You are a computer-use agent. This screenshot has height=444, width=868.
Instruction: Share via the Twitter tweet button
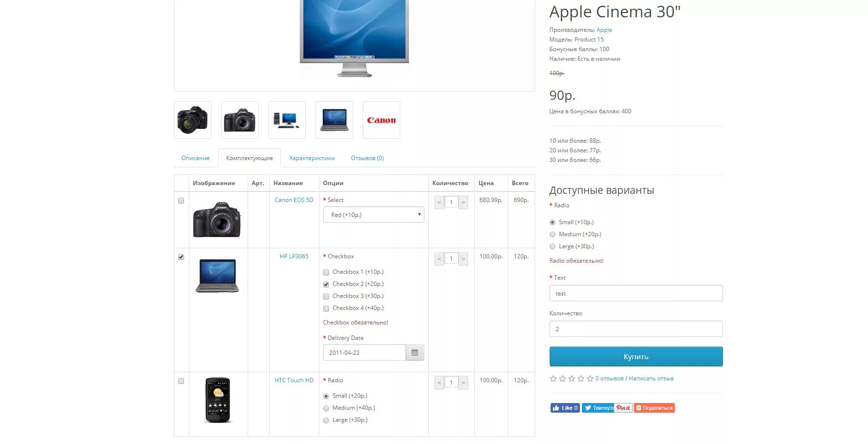(598, 408)
